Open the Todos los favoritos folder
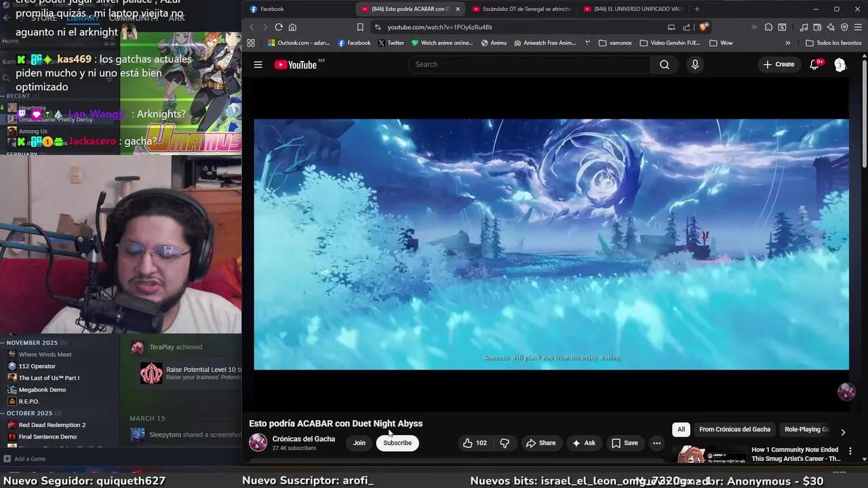This screenshot has height=488, width=868. pos(833,43)
